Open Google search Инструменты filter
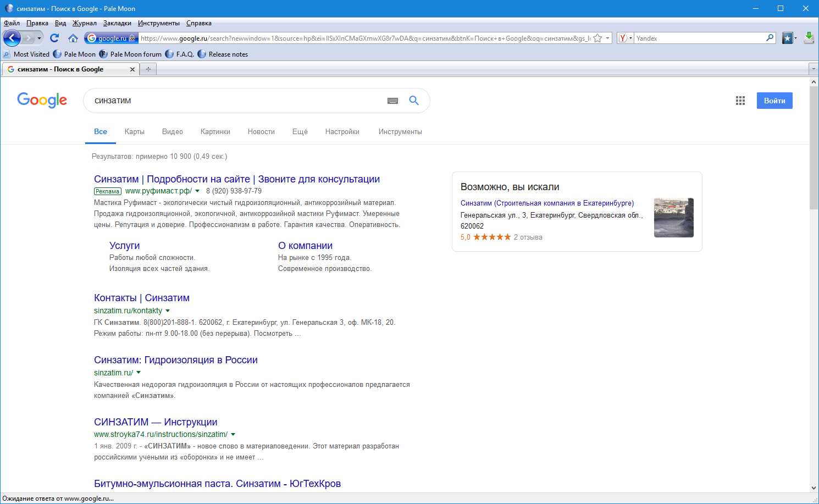The image size is (819, 504). (x=400, y=132)
